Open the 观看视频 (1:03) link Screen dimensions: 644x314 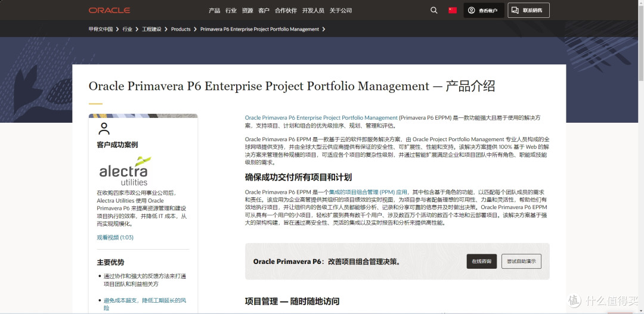(115, 237)
